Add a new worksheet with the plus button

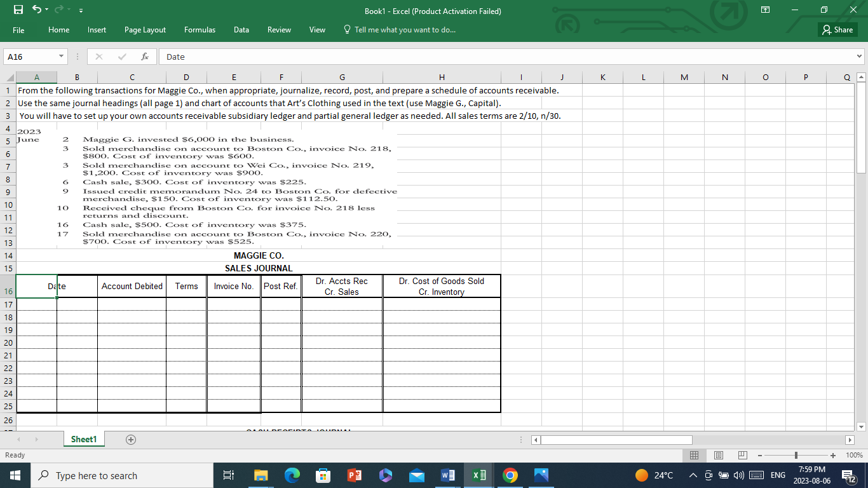[130, 439]
